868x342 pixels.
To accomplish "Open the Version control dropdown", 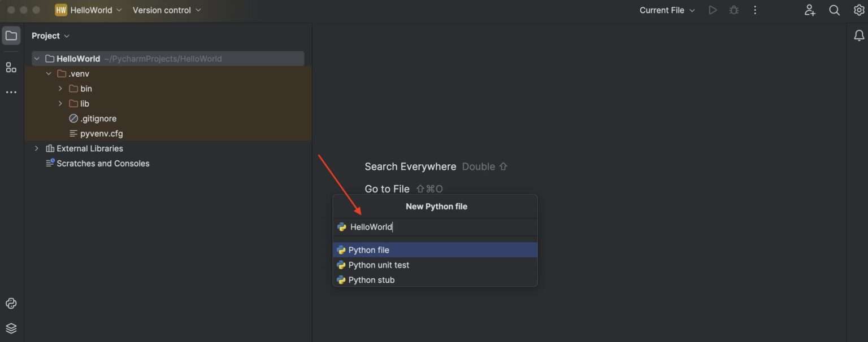I will pos(167,10).
